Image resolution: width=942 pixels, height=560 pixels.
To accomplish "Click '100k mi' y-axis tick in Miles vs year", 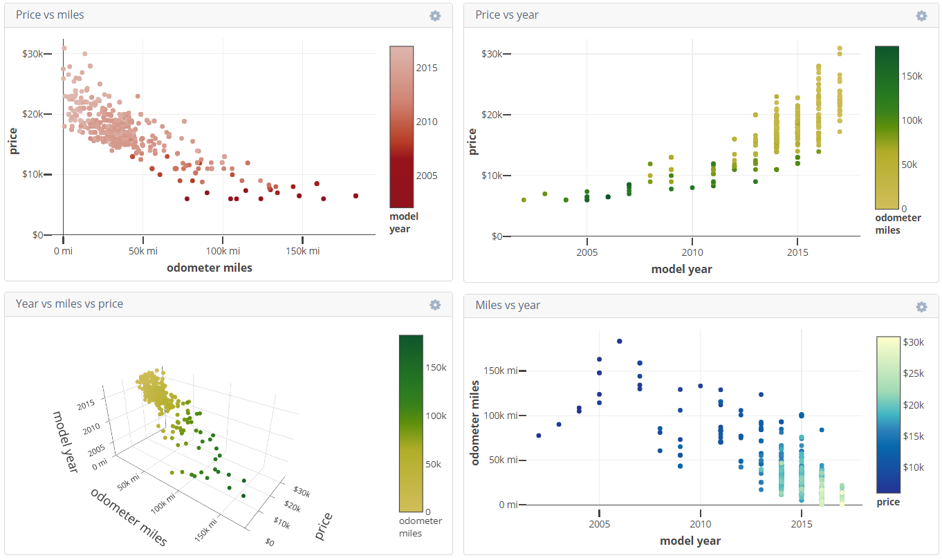I will click(x=500, y=416).
